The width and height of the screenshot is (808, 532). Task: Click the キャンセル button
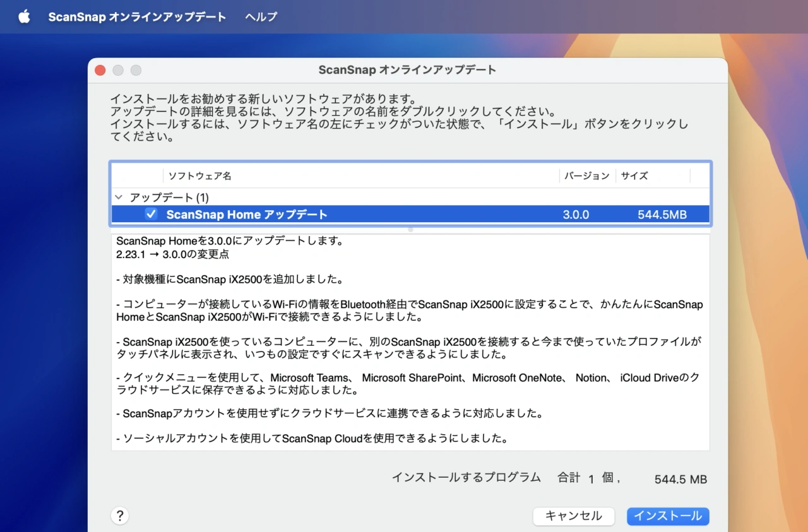tap(573, 516)
